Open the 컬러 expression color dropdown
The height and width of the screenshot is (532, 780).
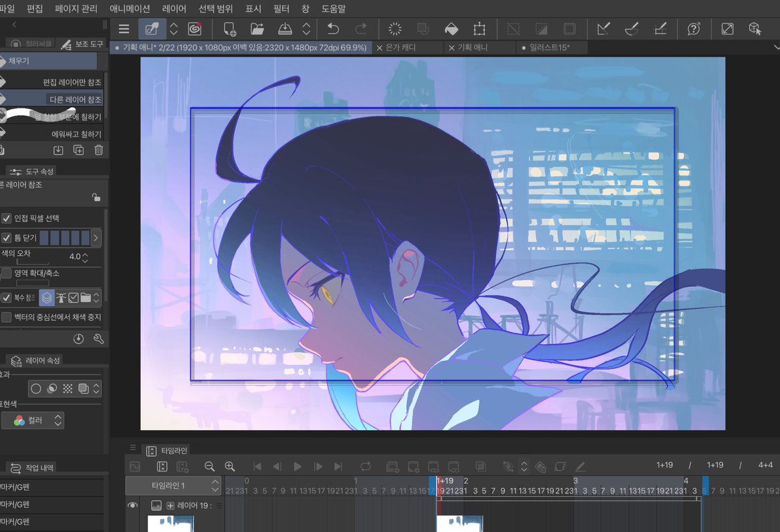(x=32, y=421)
